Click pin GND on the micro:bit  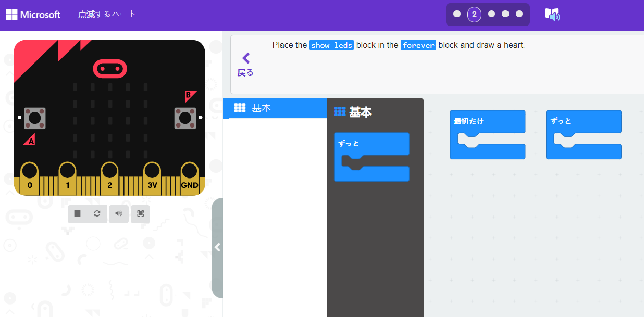click(x=189, y=173)
